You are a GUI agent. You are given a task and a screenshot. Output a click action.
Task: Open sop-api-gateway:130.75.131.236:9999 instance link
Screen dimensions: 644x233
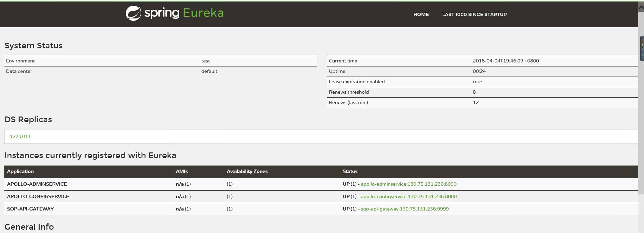404,209
